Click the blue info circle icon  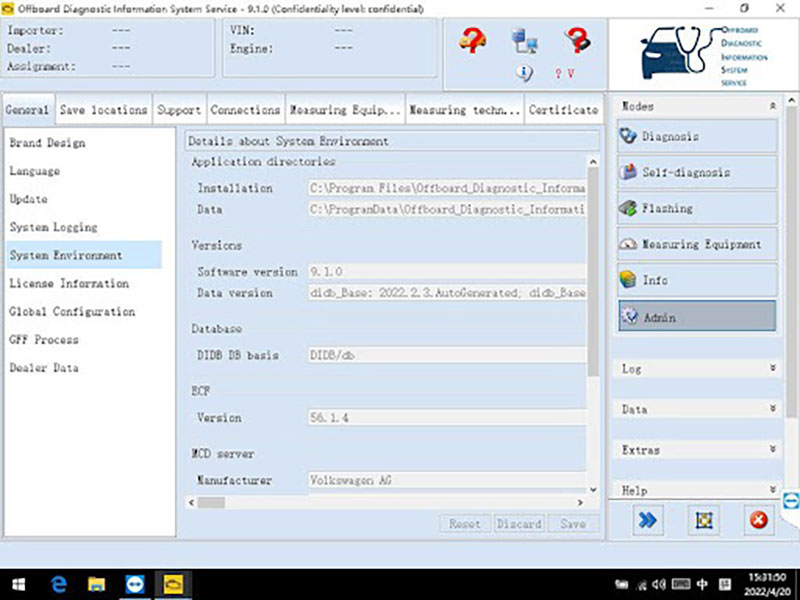(x=524, y=73)
